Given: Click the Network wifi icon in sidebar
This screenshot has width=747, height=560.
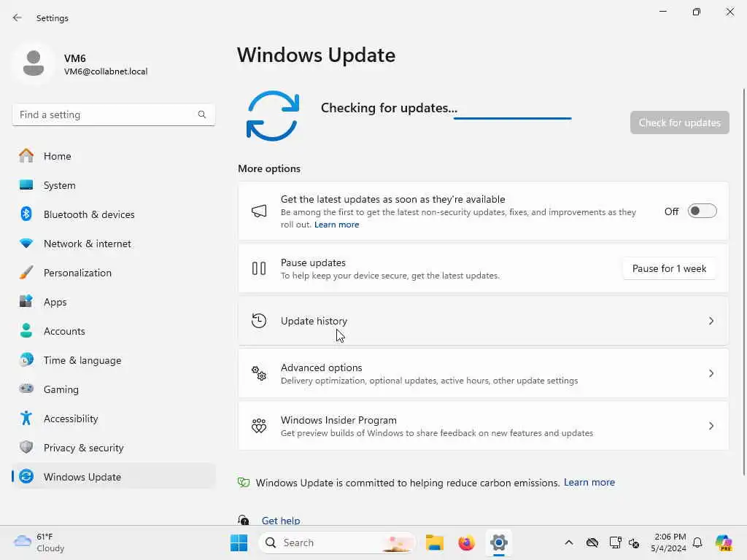Looking at the screenshot, I should 26,244.
